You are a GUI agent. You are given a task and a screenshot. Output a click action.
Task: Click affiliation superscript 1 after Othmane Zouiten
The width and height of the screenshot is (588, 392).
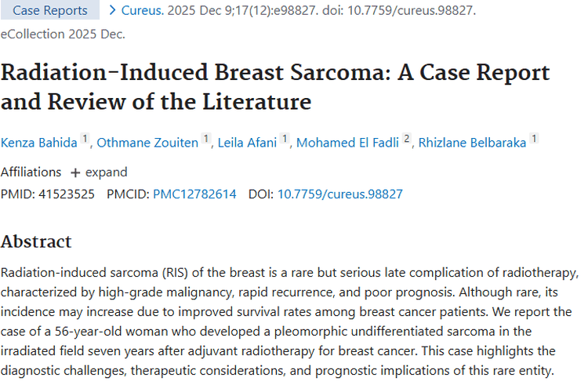point(206,140)
